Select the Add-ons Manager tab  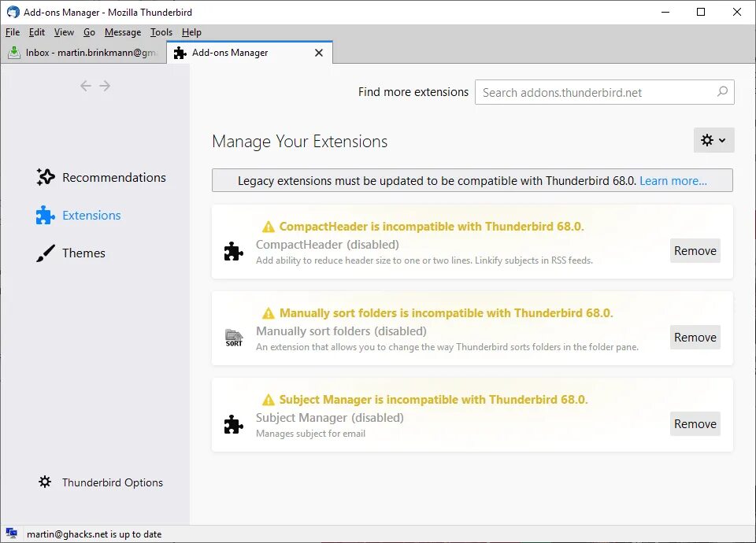pos(250,53)
